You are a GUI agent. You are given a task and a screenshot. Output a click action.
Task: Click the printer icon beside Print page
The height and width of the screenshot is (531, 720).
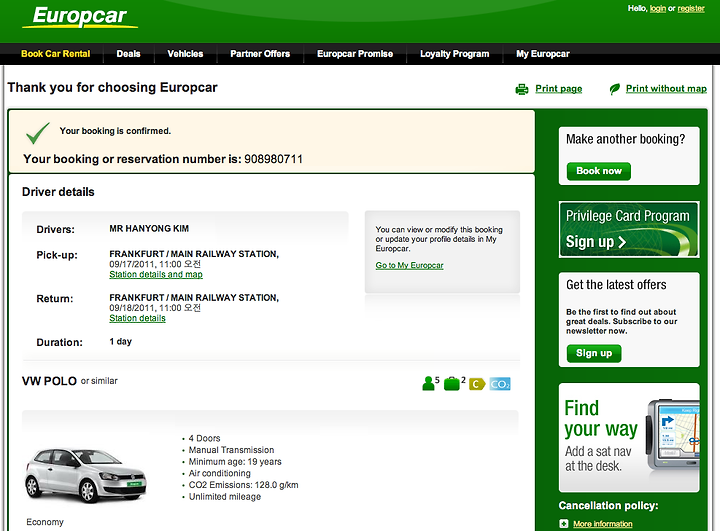tap(522, 89)
